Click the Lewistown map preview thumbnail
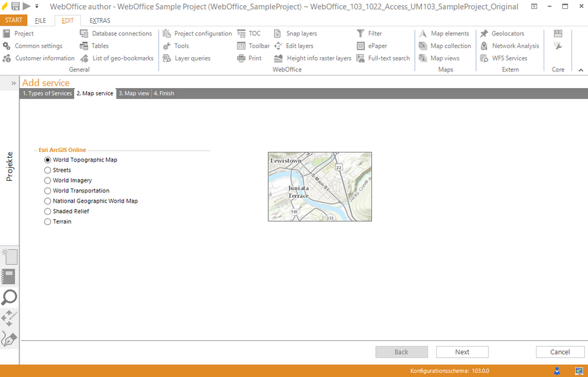588x377 pixels. tap(320, 187)
